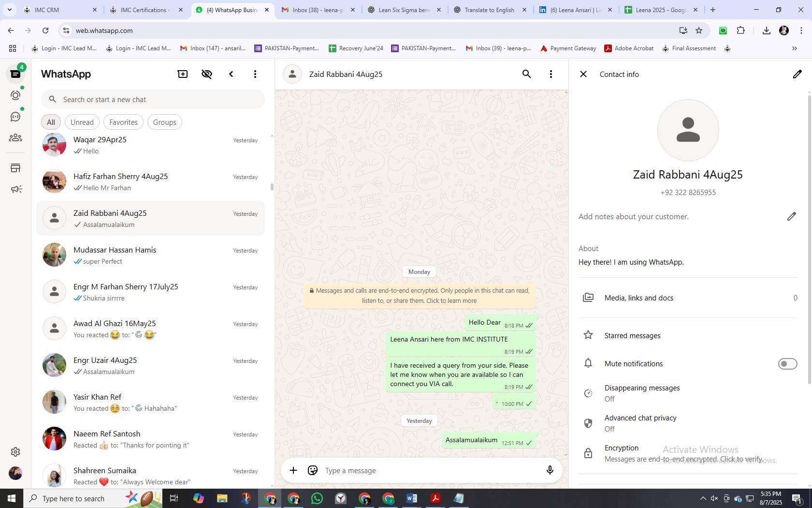
Task: Open the Channels icon in sidebar
Action: tap(15, 117)
